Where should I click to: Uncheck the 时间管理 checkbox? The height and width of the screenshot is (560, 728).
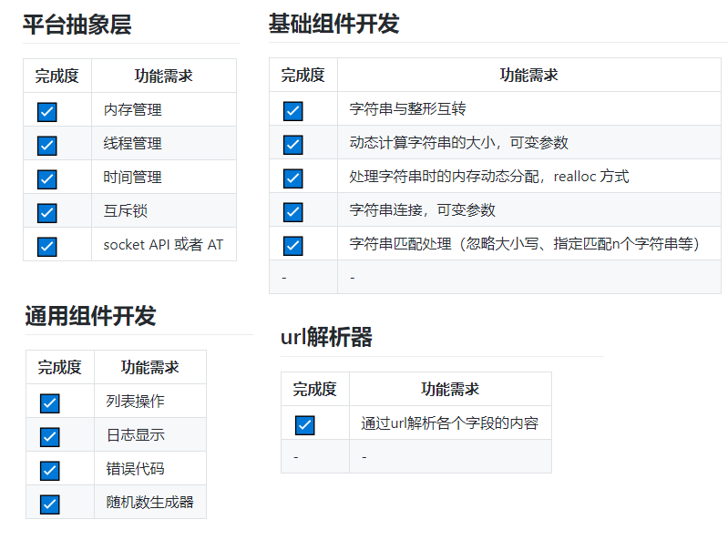[x=46, y=179]
